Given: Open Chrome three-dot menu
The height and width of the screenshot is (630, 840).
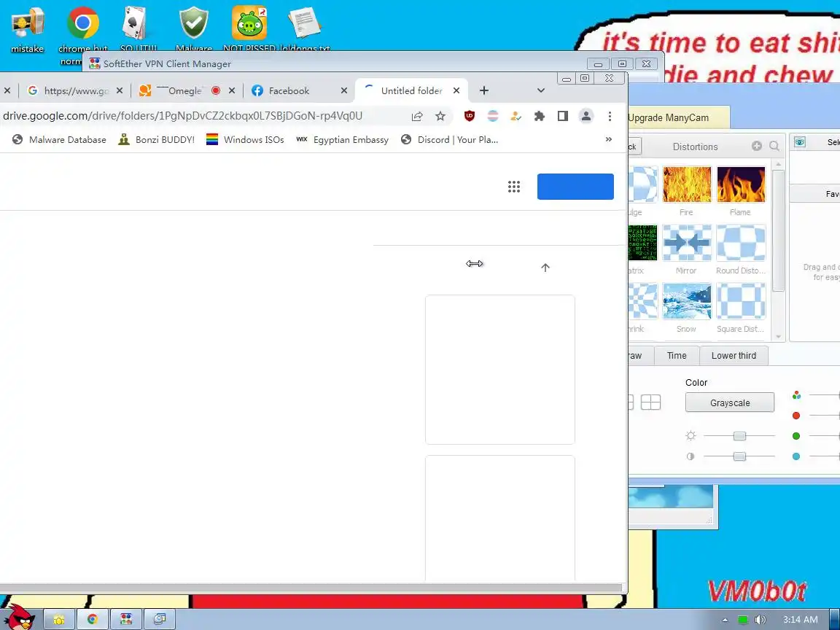Looking at the screenshot, I should [610, 116].
